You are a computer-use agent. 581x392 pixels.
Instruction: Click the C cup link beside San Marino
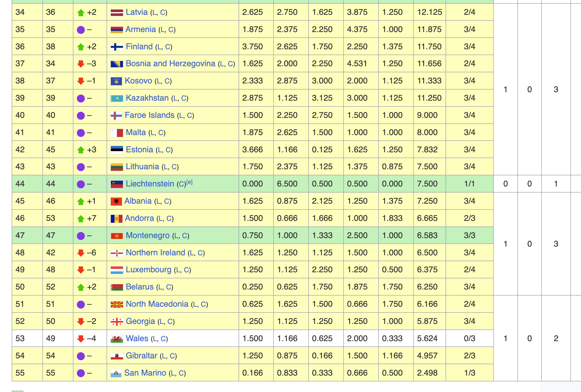coord(181,373)
